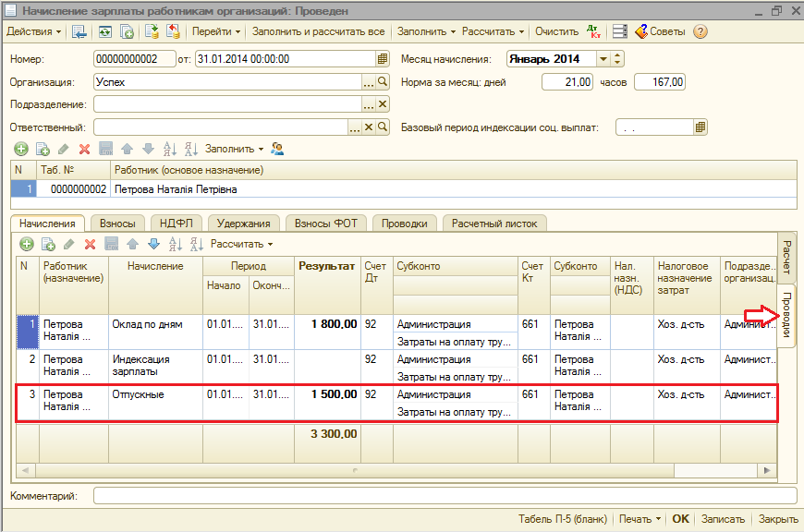Cancel posting with the red-arrow coins icon

click(x=173, y=31)
